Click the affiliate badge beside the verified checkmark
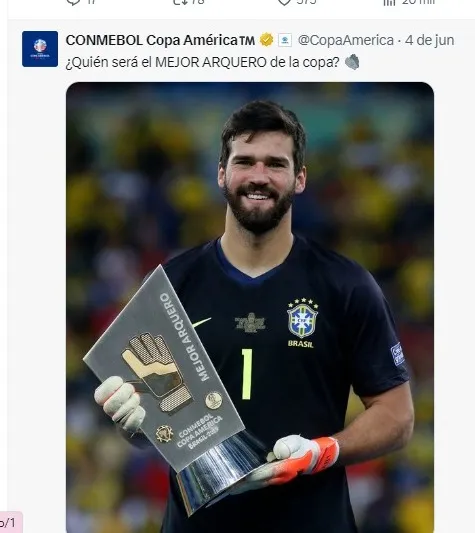 [285, 40]
